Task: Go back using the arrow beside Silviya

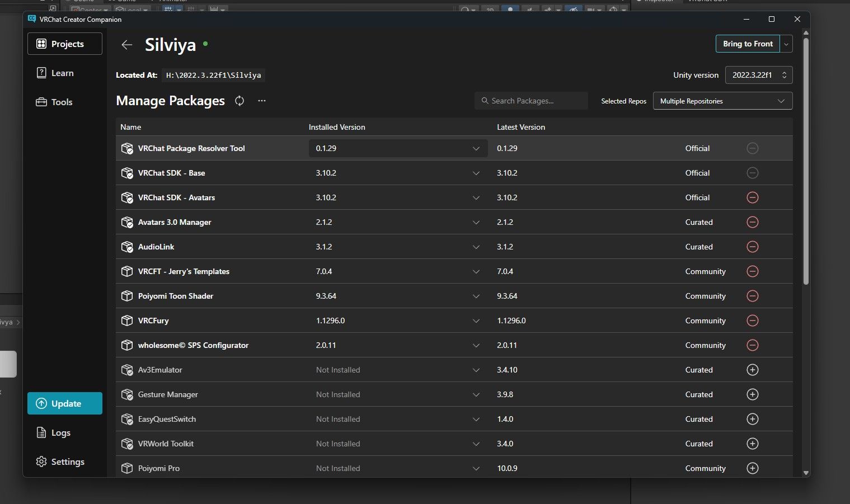Action: coord(127,45)
